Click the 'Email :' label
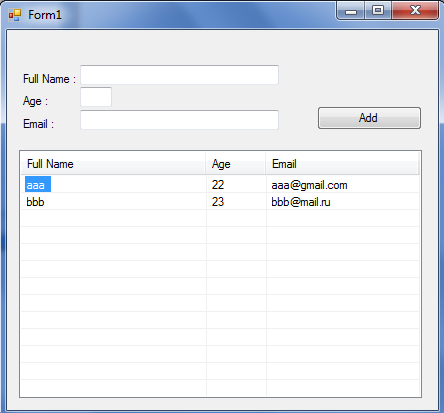Image resolution: width=444 pixels, height=413 pixels. [38, 124]
